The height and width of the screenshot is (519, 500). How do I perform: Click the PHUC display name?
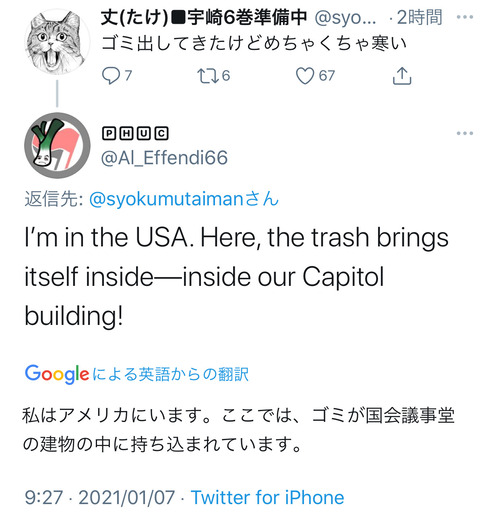(x=135, y=133)
